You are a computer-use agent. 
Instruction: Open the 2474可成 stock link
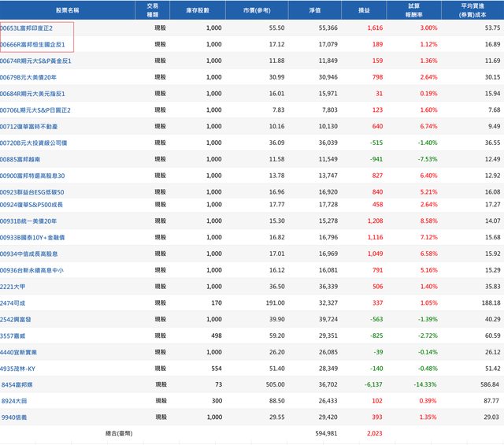(x=15, y=302)
